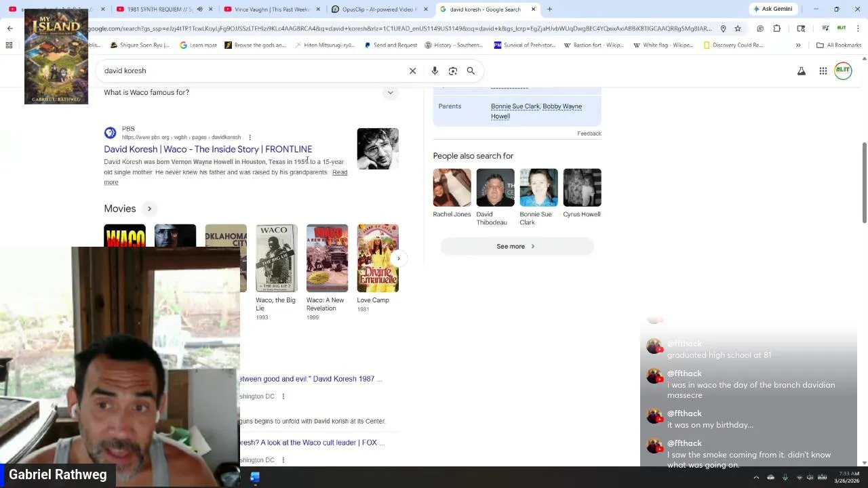Open Send and Request bookmark

click(x=390, y=45)
